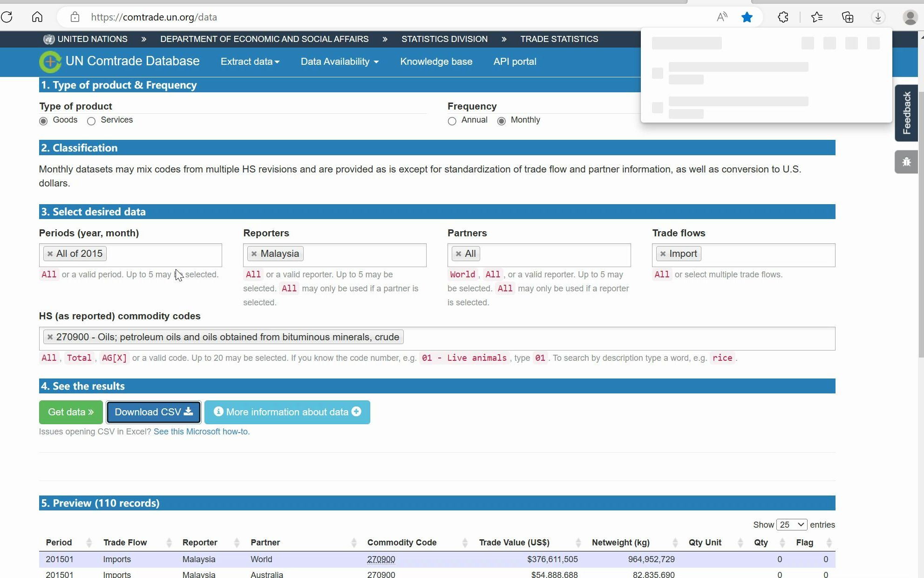
Task: Remove Malaysia reporter tag with X
Action: pyautogui.click(x=254, y=254)
